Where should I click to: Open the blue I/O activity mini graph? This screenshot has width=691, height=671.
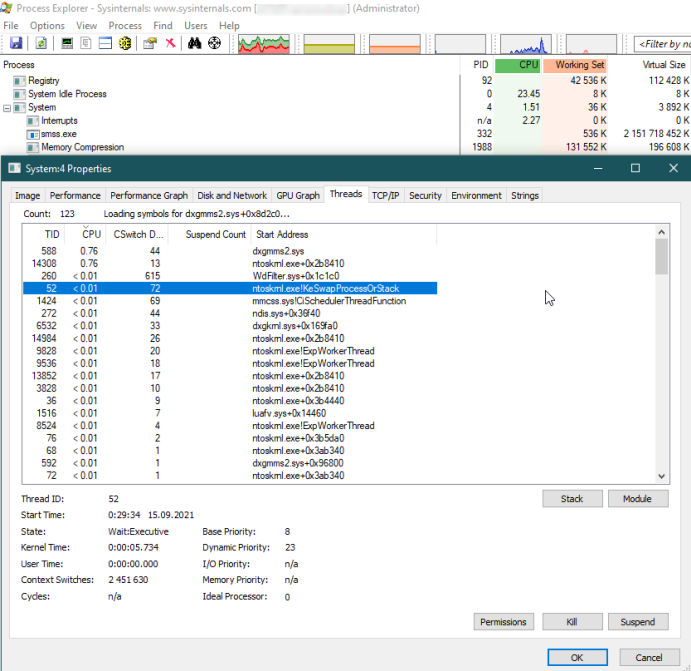click(526, 44)
